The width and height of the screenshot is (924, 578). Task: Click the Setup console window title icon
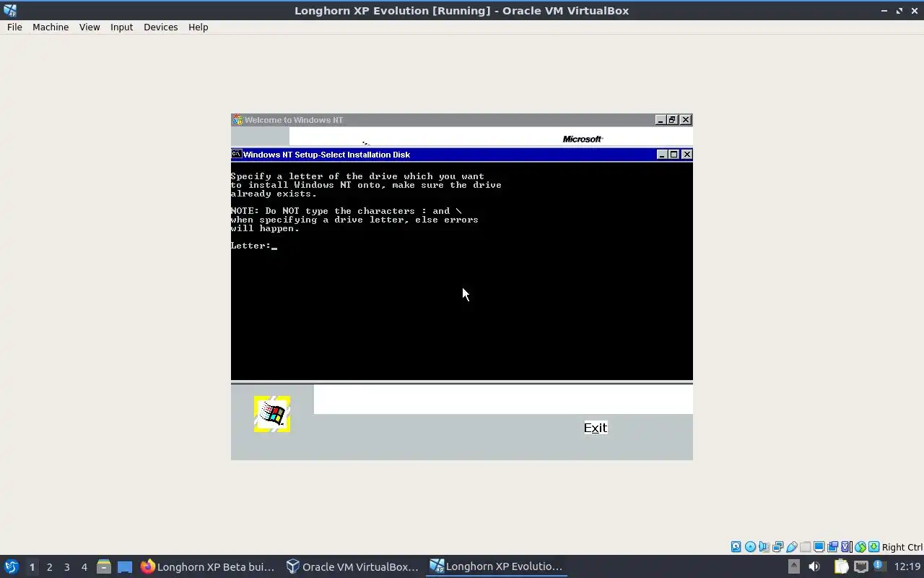click(x=236, y=154)
